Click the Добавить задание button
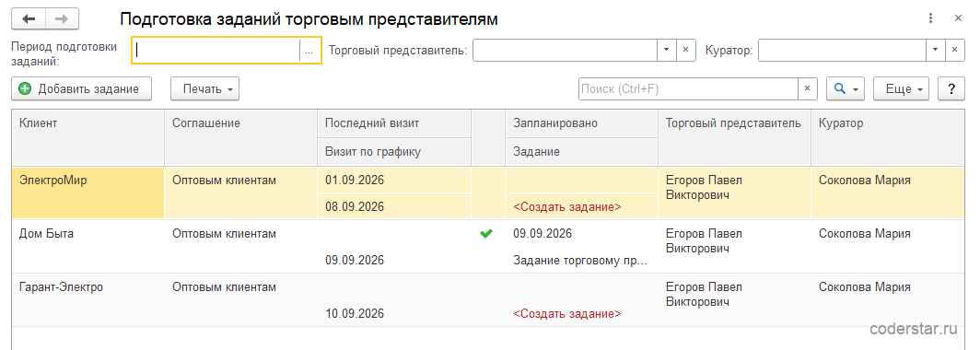The image size is (980, 350). tap(81, 88)
